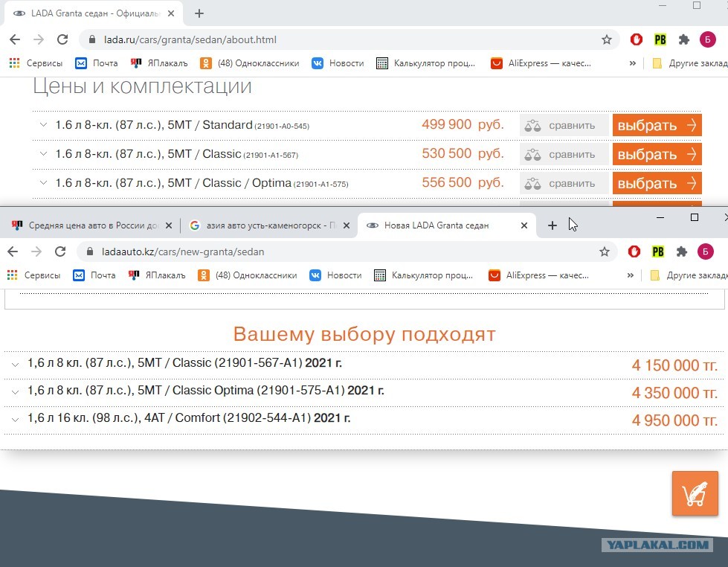
Task: Select the Новая LADA Granta седан tab
Action: click(437, 225)
